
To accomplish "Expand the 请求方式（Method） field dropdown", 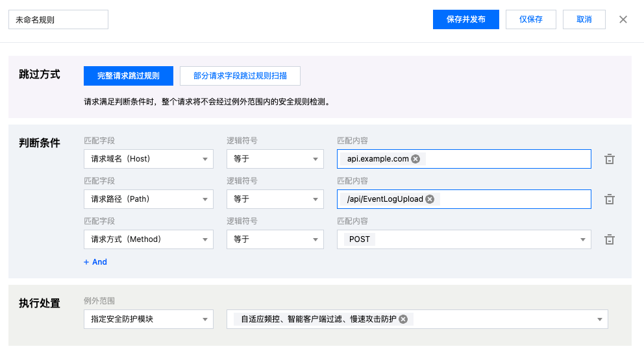I will 149,239.
